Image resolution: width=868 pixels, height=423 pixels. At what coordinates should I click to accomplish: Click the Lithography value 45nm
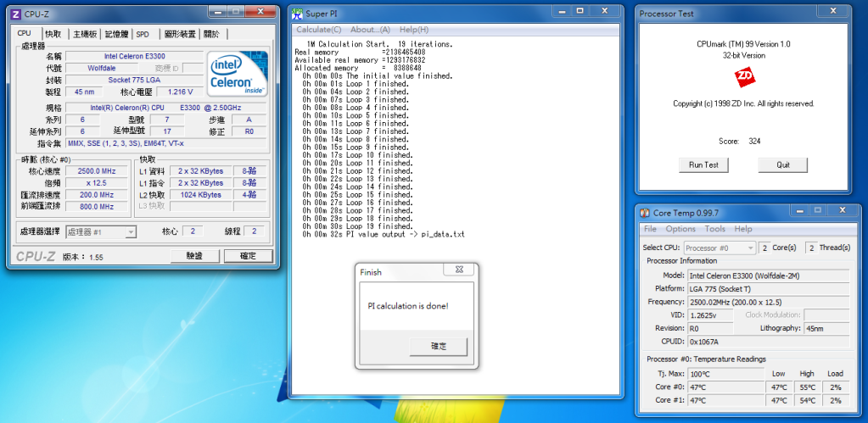click(826, 328)
